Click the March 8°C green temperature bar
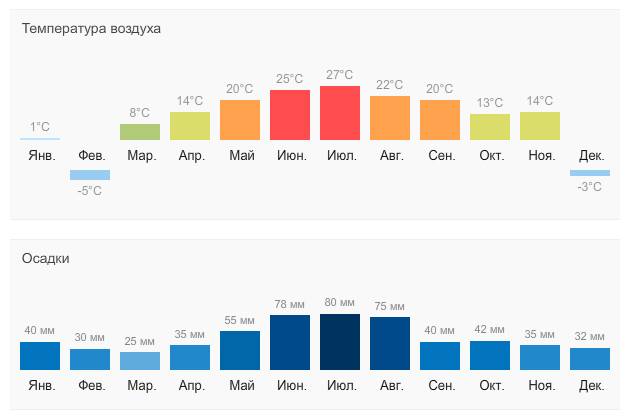Viewport: 630px width, 420px height. [x=140, y=132]
